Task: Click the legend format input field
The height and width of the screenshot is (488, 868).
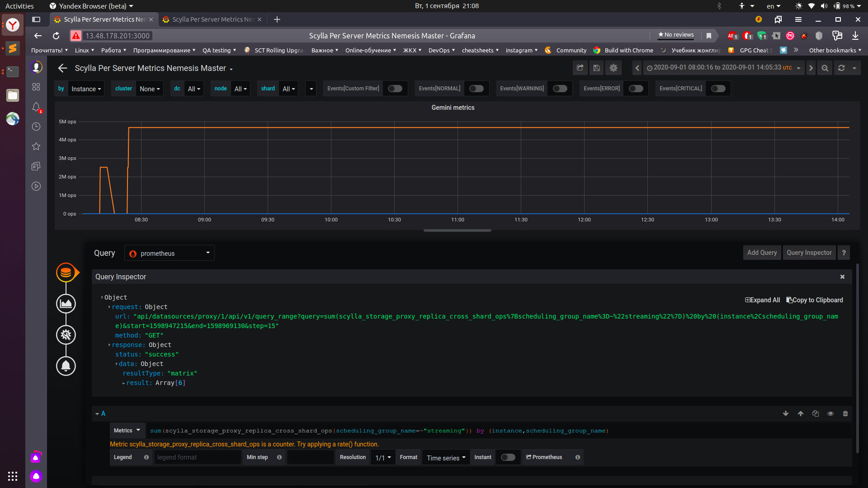Action: pos(197,457)
